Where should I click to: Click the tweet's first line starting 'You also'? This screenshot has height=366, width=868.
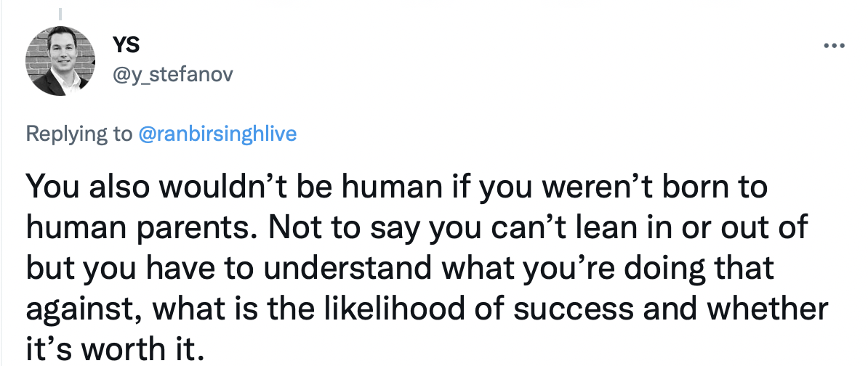tap(396, 187)
